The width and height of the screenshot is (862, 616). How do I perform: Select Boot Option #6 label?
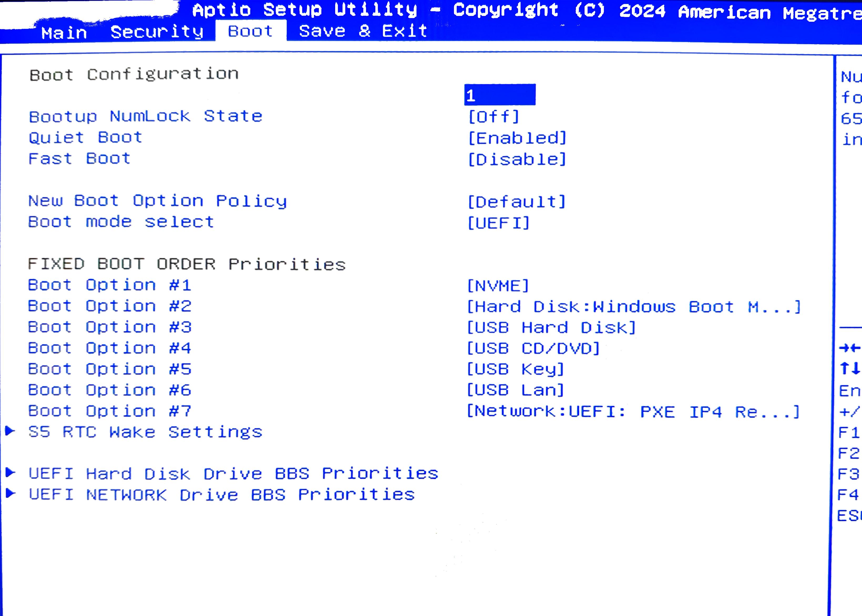[x=110, y=390]
